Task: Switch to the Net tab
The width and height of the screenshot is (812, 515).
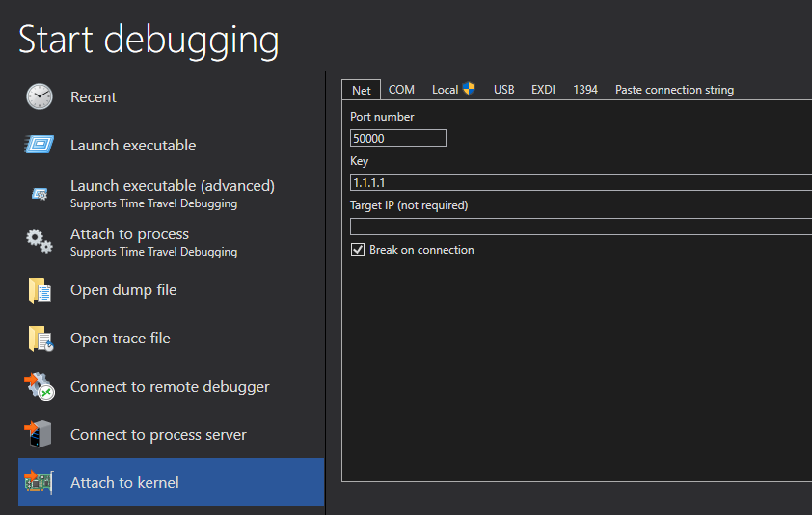Action: (x=361, y=90)
